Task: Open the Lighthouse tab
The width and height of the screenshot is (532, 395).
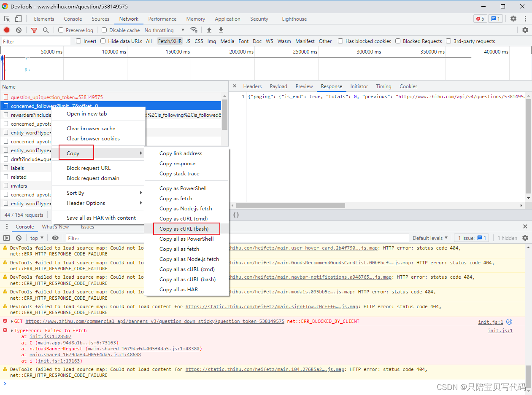Action: click(x=294, y=19)
